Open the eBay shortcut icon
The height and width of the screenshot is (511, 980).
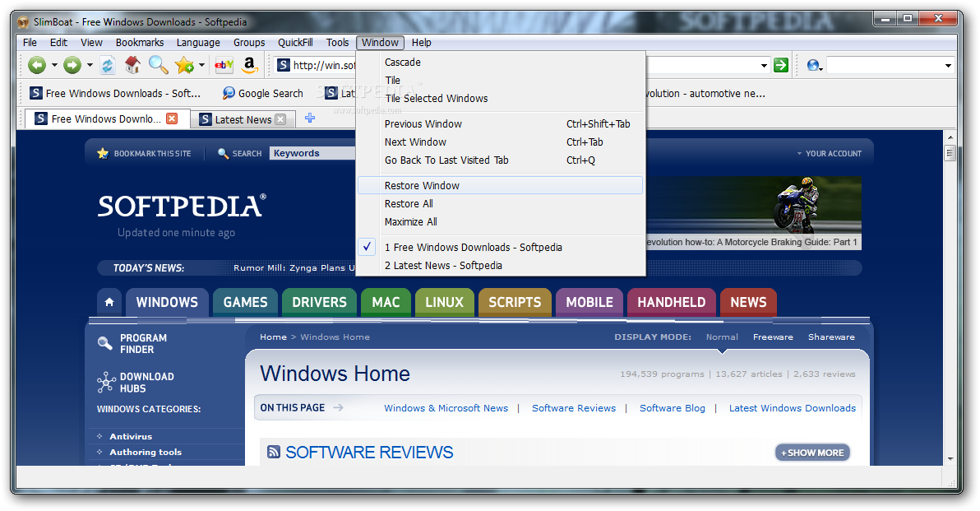click(x=224, y=64)
